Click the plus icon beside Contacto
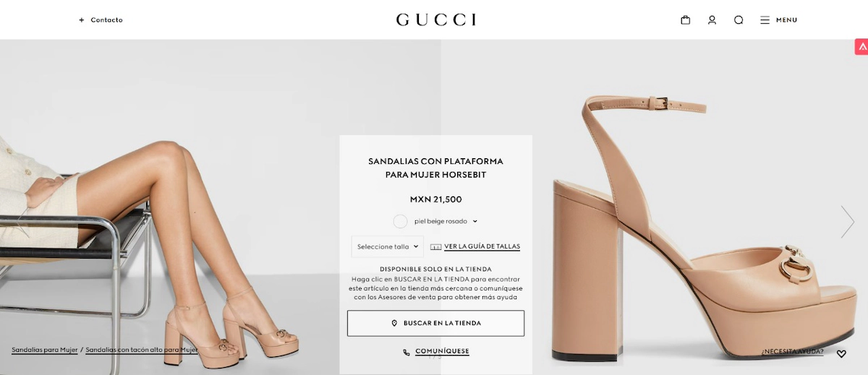The height and width of the screenshot is (375, 868). click(x=82, y=20)
